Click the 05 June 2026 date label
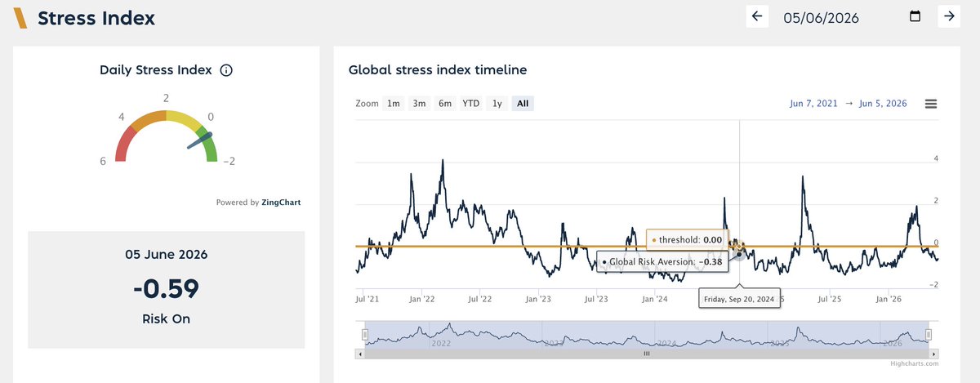980x383 pixels. click(167, 254)
